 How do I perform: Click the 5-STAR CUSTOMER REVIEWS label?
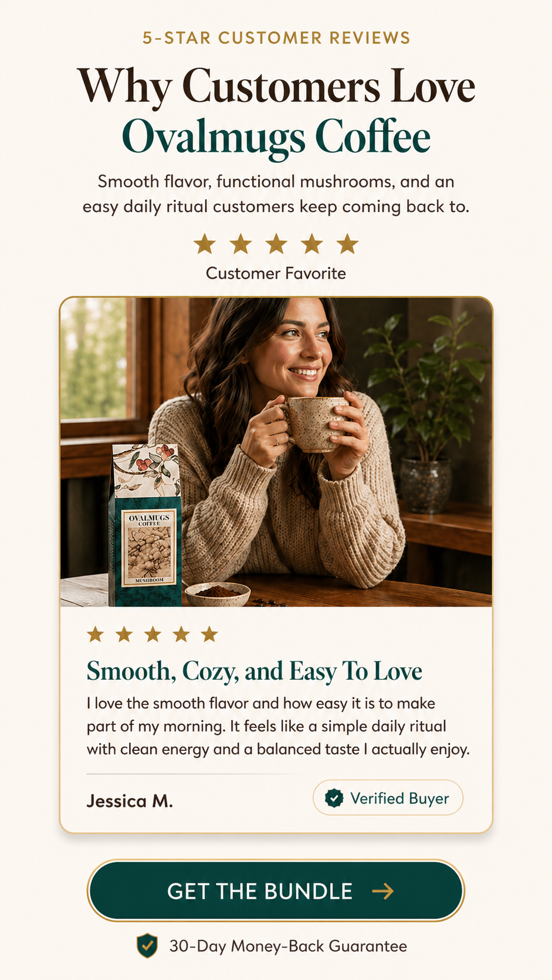276,38
